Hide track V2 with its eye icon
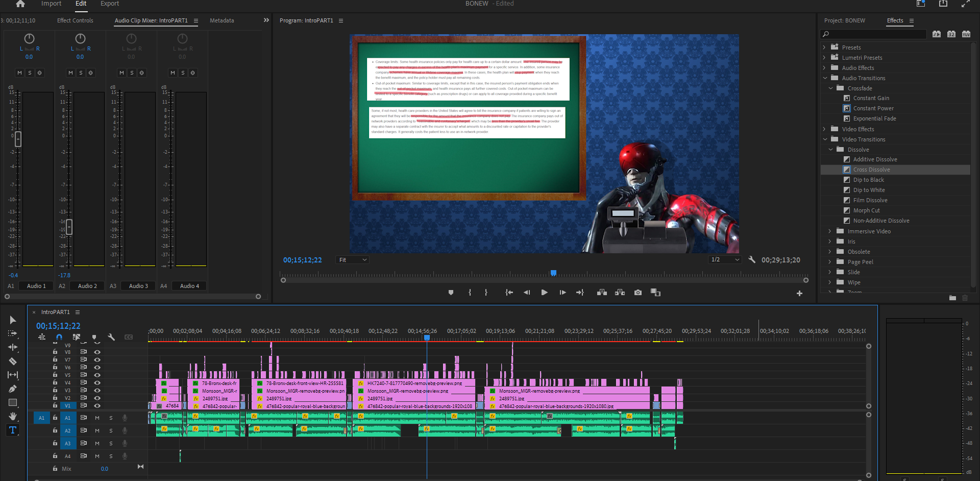The width and height of the screenshot is (980, 481). 97,398
